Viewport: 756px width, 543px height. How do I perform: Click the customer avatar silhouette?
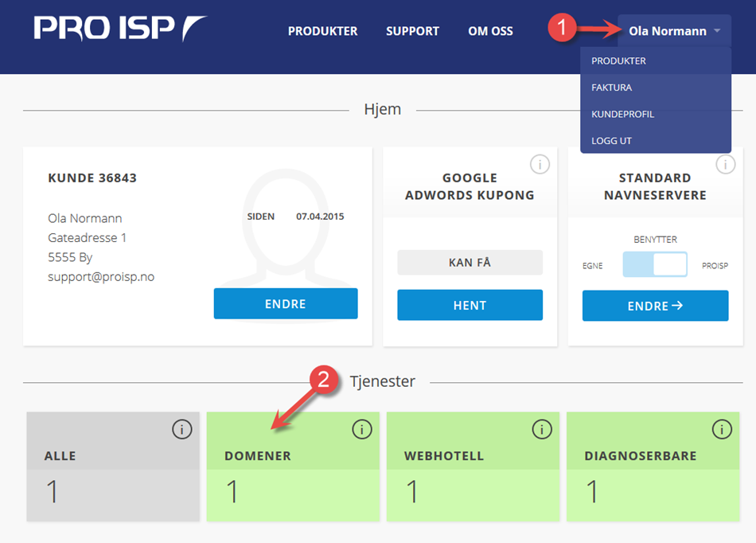click(286, 227)
